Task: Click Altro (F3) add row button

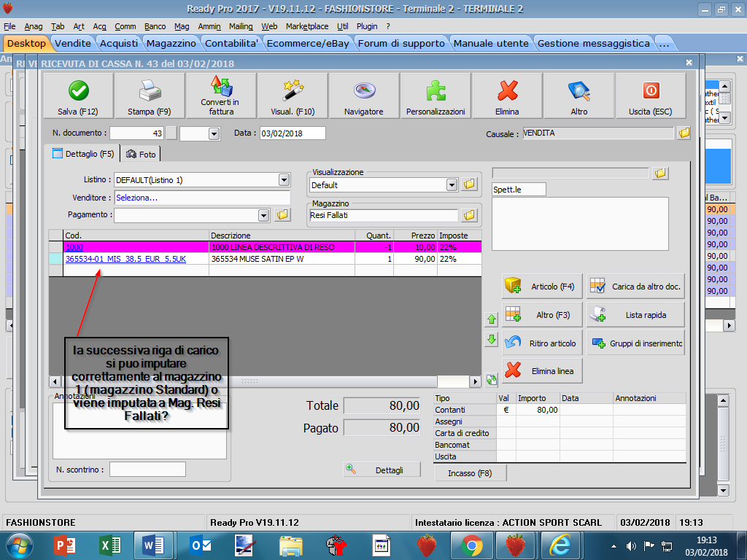Action: [542, 315]
